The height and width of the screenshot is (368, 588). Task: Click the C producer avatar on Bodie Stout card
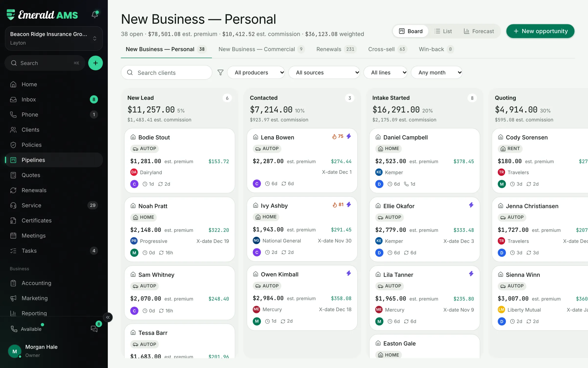134,184
